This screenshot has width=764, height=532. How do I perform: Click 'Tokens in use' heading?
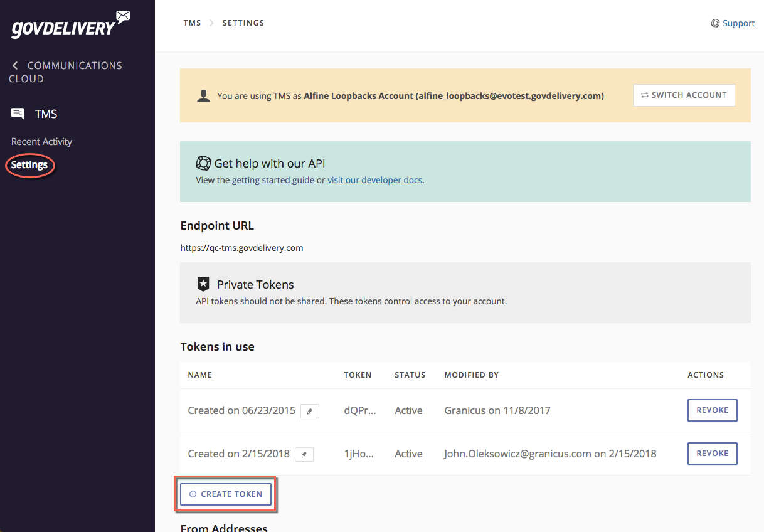coord(217,347)
